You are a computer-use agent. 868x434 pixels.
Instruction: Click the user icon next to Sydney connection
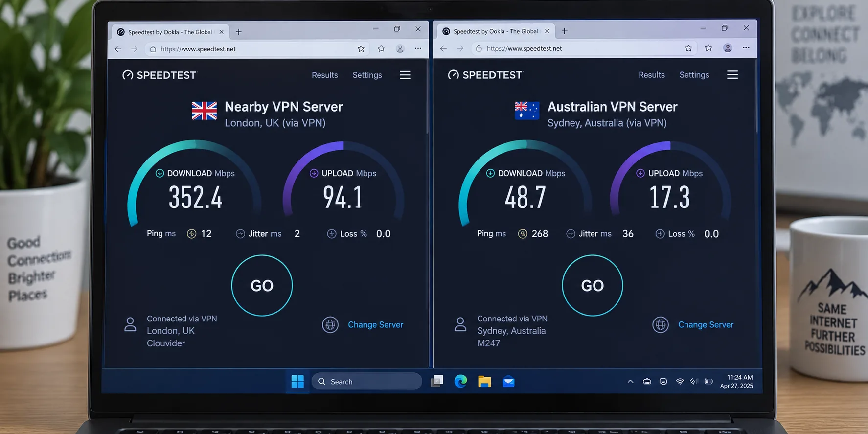460,324
